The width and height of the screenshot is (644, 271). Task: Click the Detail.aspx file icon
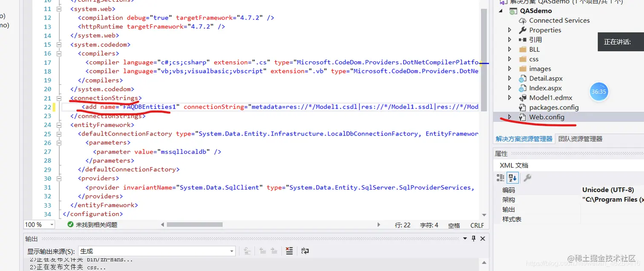coord(523,79)
